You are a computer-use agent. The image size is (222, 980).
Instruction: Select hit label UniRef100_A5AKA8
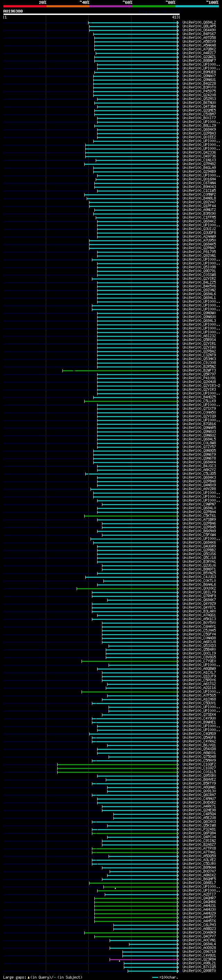[x=199, y=45]
